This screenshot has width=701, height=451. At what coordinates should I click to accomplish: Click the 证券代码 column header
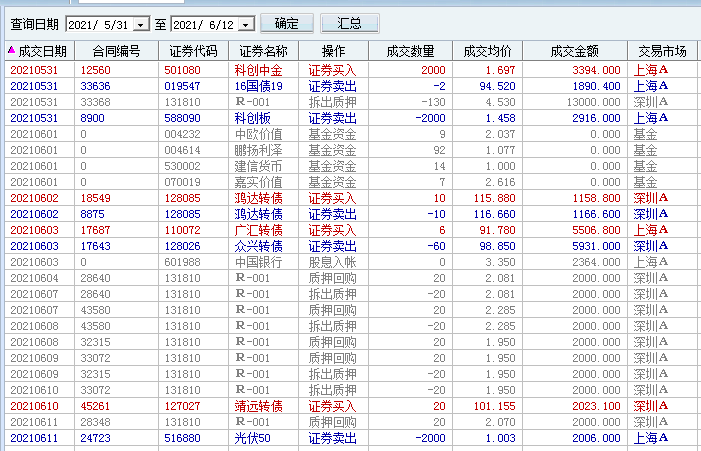coord(193,51)
